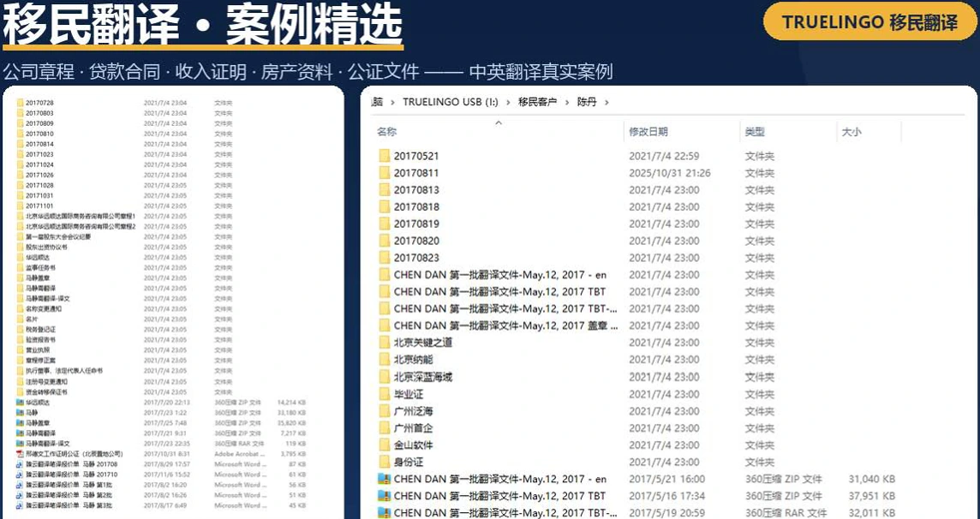This screenshot has height=519, width=980.
Task: Click the folder icon next to 毕业证
Action: (385, 393)
